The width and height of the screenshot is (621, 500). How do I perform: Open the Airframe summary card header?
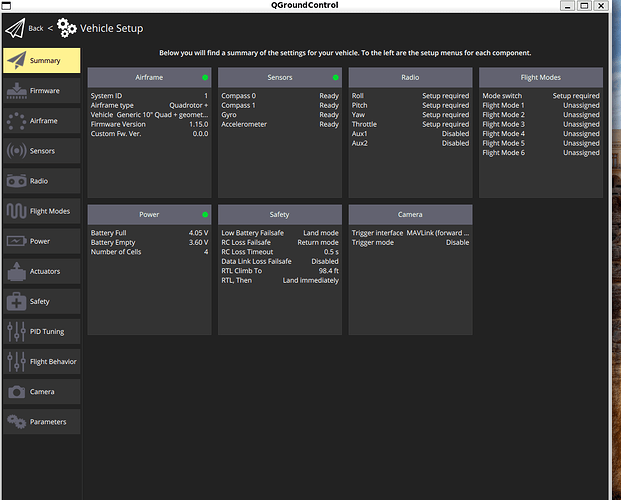pos(149,77)
